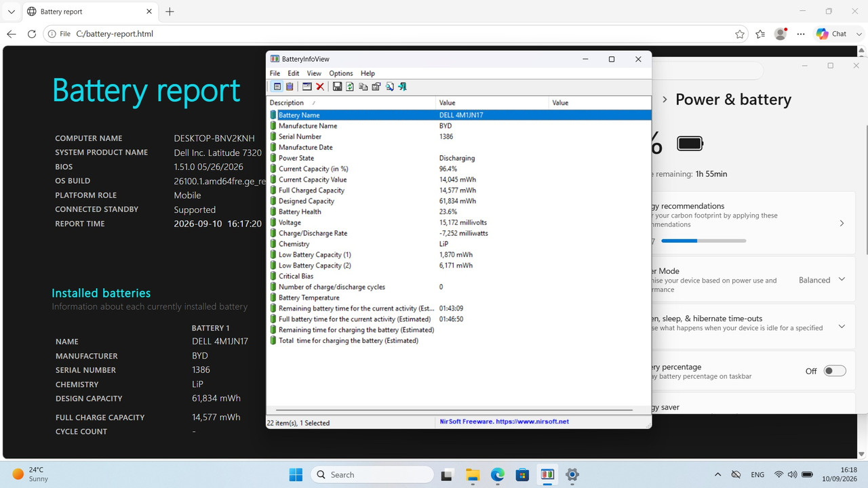
Task: Open the Options menu in BatteryInfoView
Action: tap(341, 73)
